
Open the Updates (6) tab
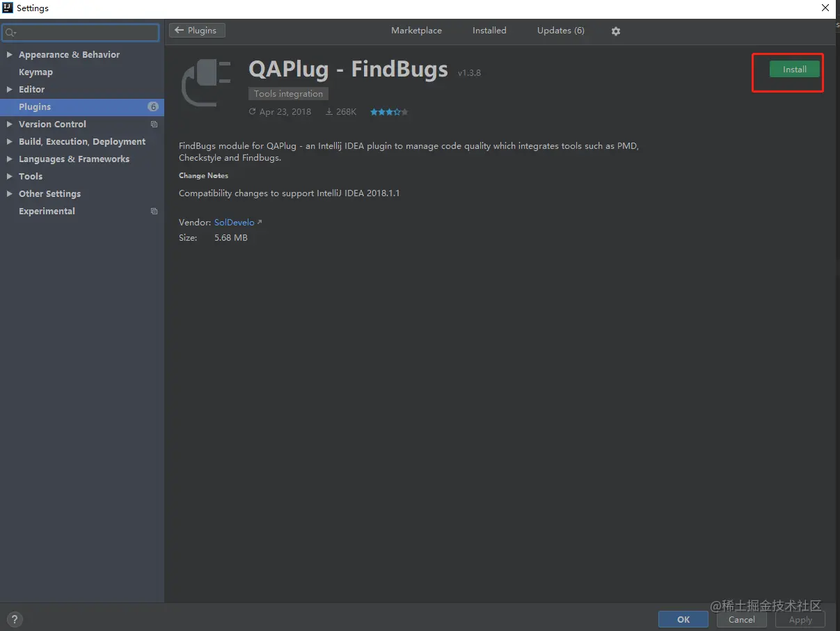tap(561, 31)
